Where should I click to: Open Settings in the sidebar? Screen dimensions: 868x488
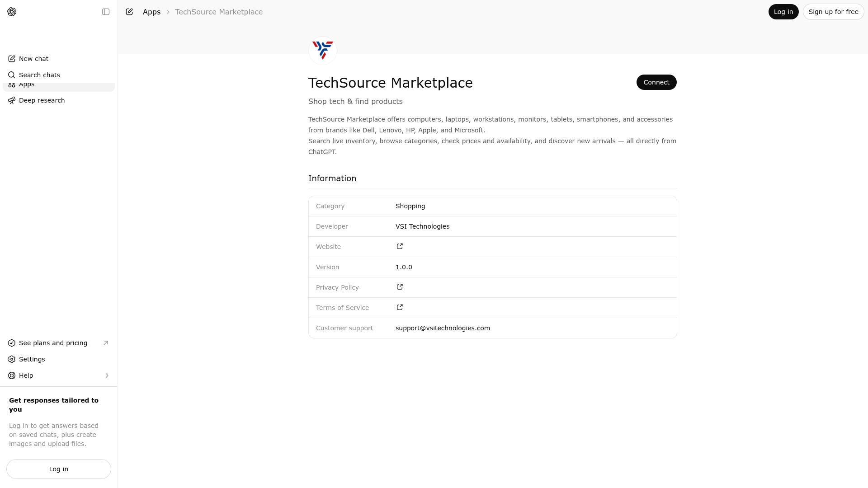(x=59, y=359)
